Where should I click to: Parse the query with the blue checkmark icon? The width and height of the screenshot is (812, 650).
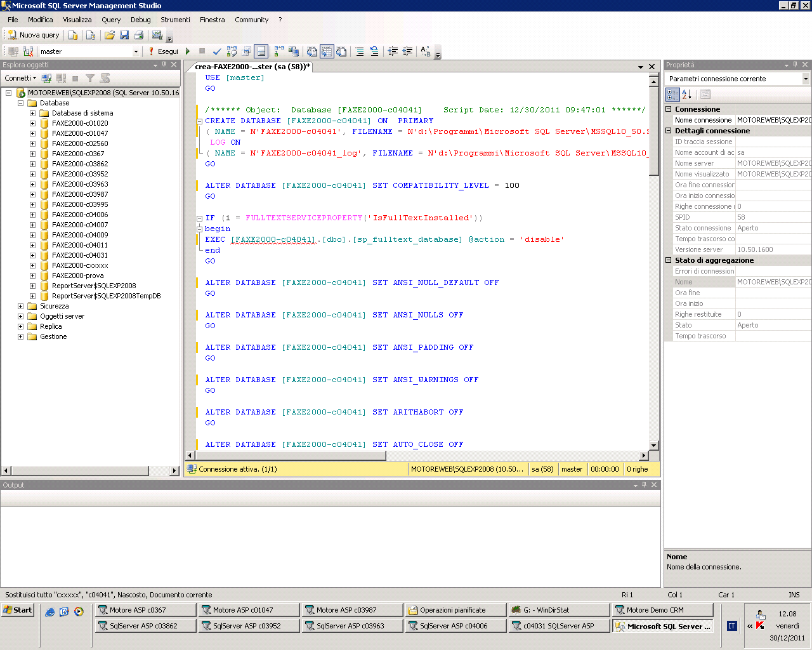pyautogui.click(x=217, y=51)
